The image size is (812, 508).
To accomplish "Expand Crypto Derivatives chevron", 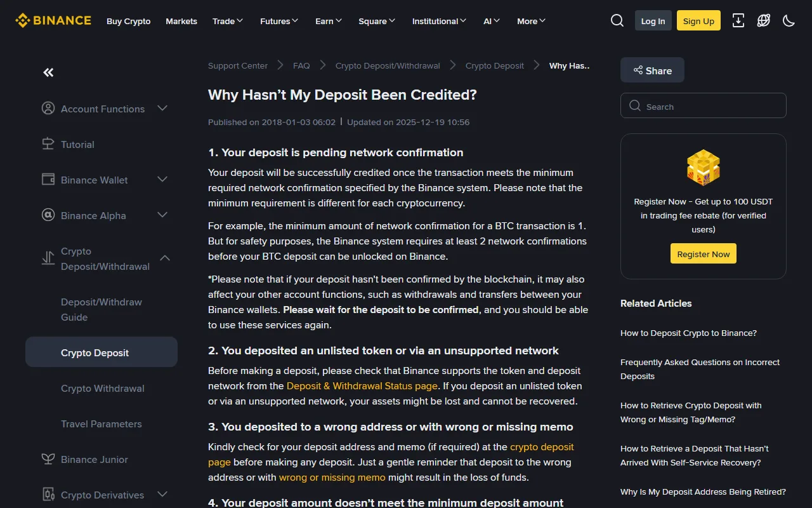I will tap(162, 494).
